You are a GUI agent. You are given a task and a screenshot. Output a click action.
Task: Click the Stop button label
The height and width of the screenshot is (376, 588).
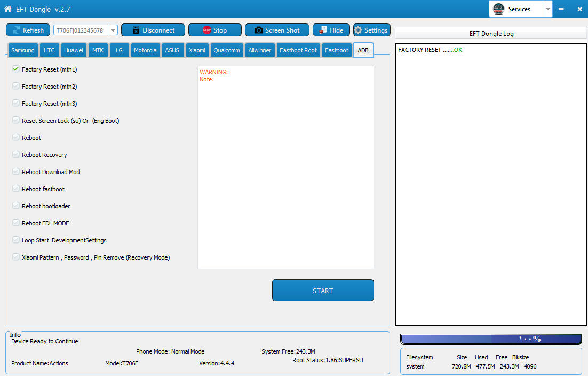pos(220,30)
